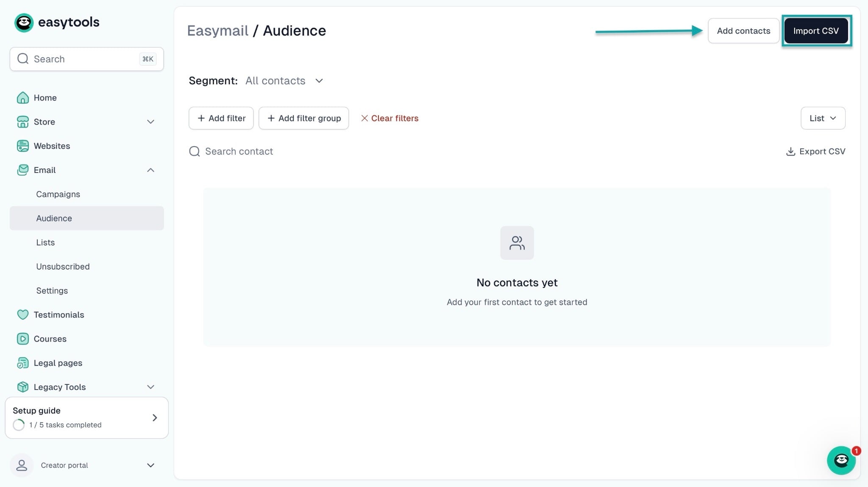Click '1 / 5 tasks completed' text
The width and height of the screenshot is (868, 487).
(65, 425)
